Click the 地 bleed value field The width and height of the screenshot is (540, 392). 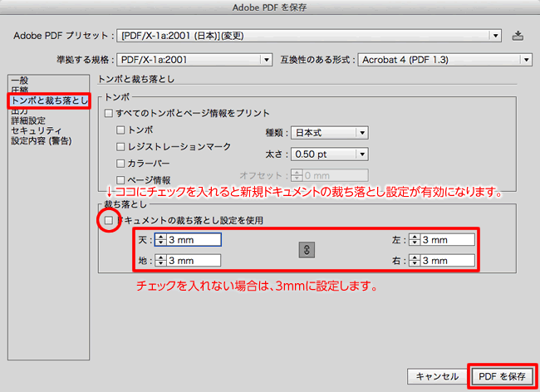pyautogui.click(x=194, y=261)
